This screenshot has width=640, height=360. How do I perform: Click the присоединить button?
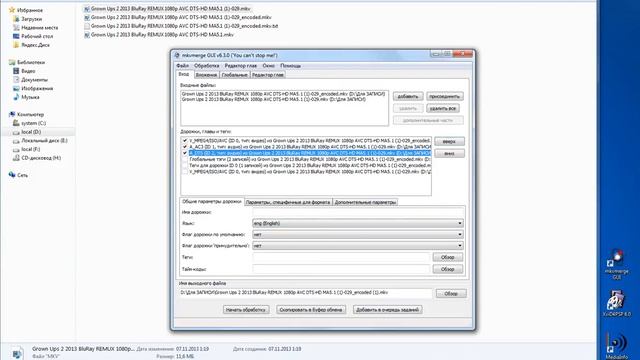tap(444, 96)
